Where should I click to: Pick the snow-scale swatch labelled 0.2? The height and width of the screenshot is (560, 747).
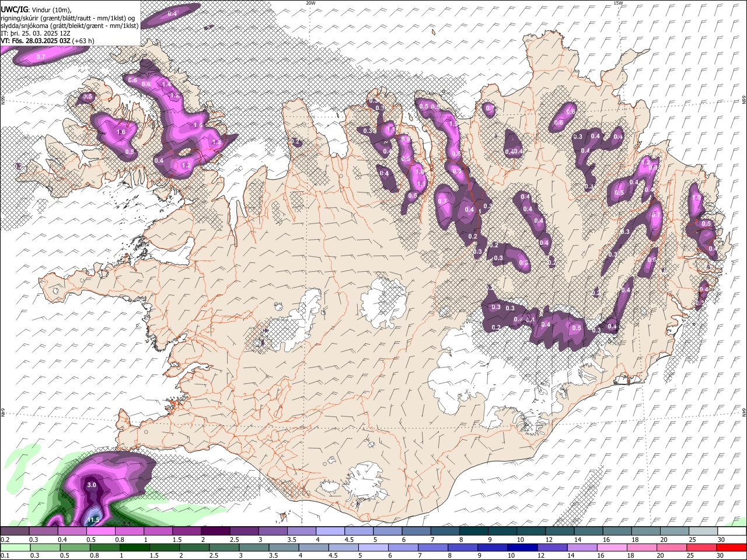pyautogui.click(x=15, y=531)
